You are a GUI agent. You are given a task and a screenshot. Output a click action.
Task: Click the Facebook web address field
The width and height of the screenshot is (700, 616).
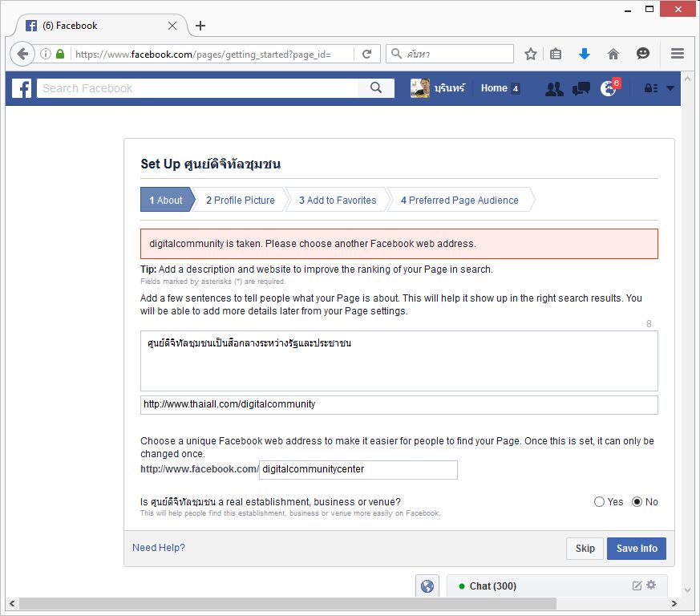[x=358, y=469]
